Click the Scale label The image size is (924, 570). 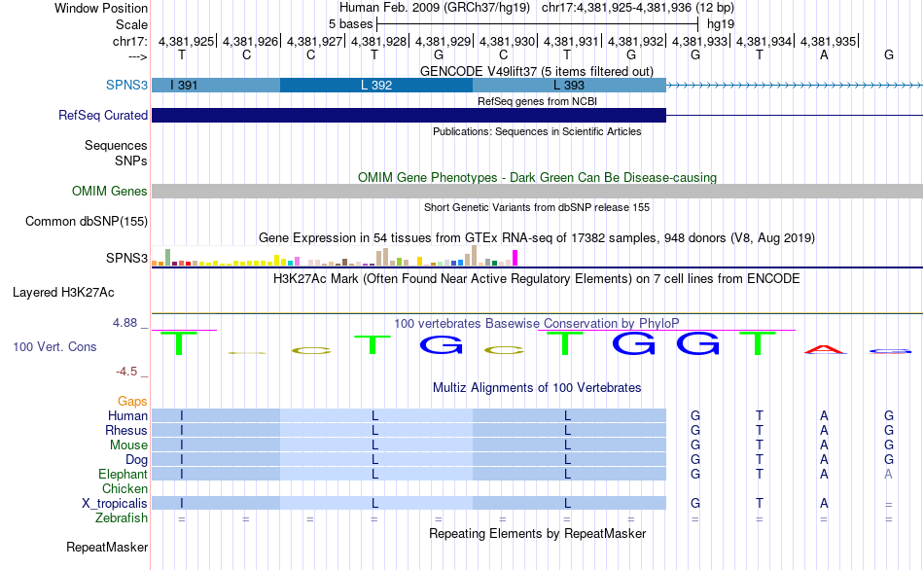point(131,24)
